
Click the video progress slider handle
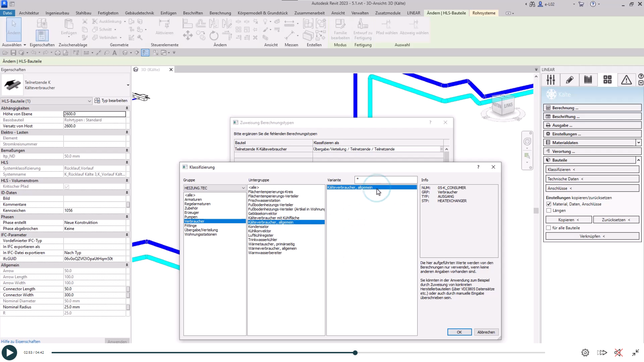pos(355,353)
